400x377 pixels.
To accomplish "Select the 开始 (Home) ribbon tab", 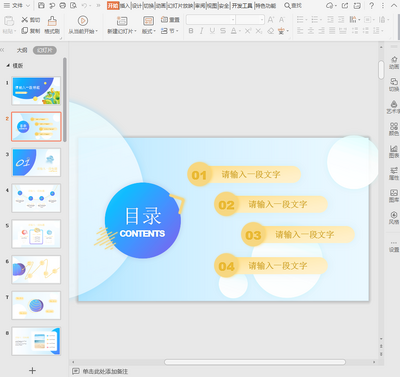I will (x=113, y=6).
